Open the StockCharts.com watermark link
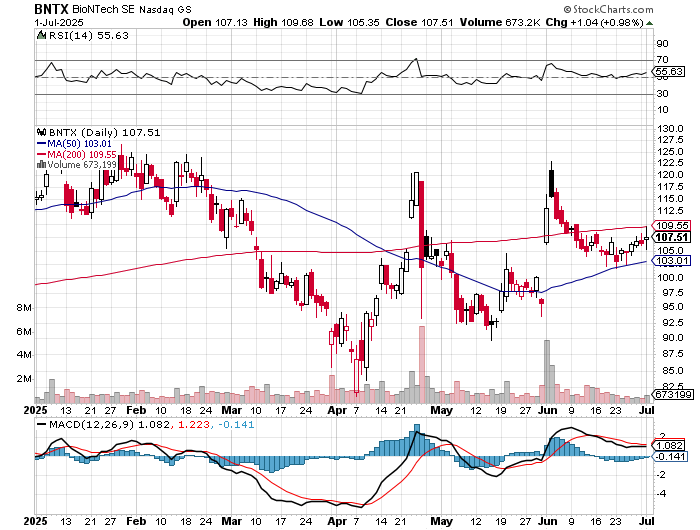 [x=639, y=8]
